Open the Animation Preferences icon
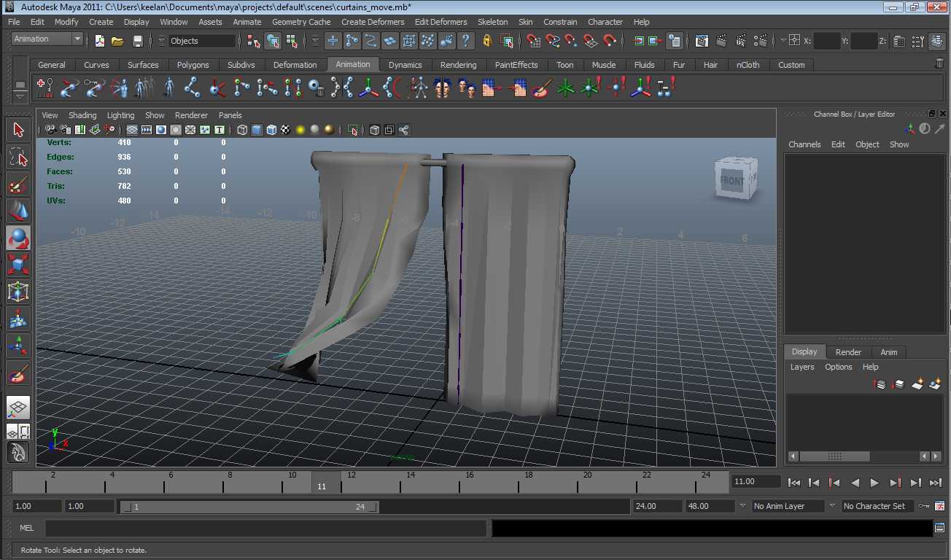 point(939,506)
